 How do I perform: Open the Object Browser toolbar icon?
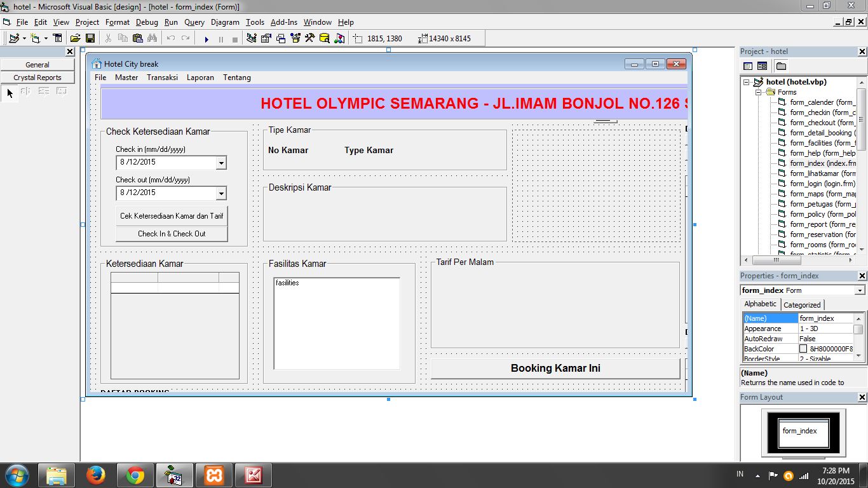(295, 38)
